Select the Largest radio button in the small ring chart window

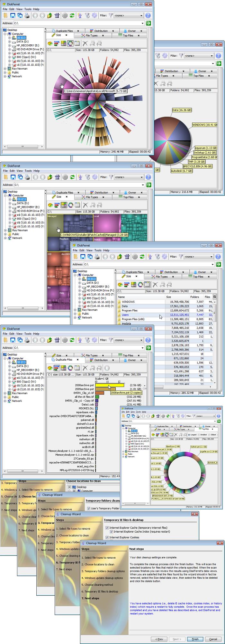(x=189, y=435)
